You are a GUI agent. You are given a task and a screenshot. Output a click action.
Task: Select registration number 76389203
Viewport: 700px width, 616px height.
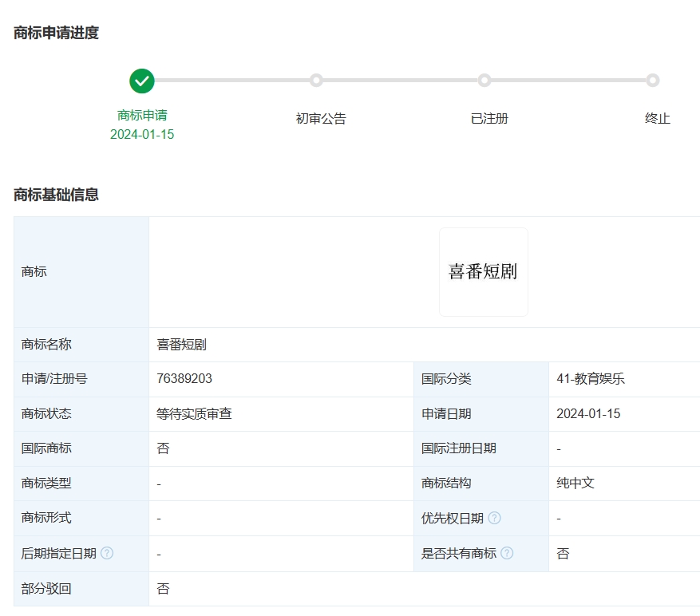pyautogui.click(x=184, y=378)
